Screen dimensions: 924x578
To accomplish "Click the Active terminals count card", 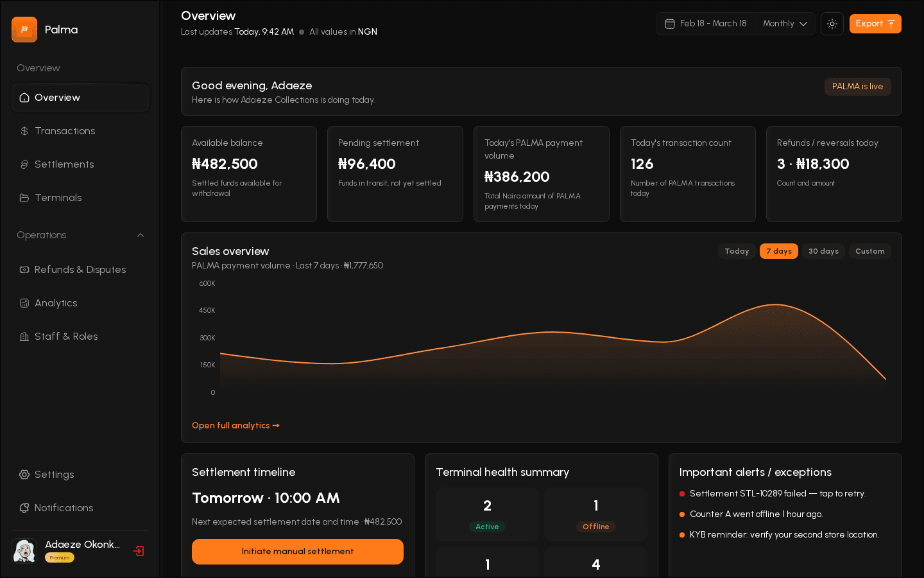I will (487, 514).
